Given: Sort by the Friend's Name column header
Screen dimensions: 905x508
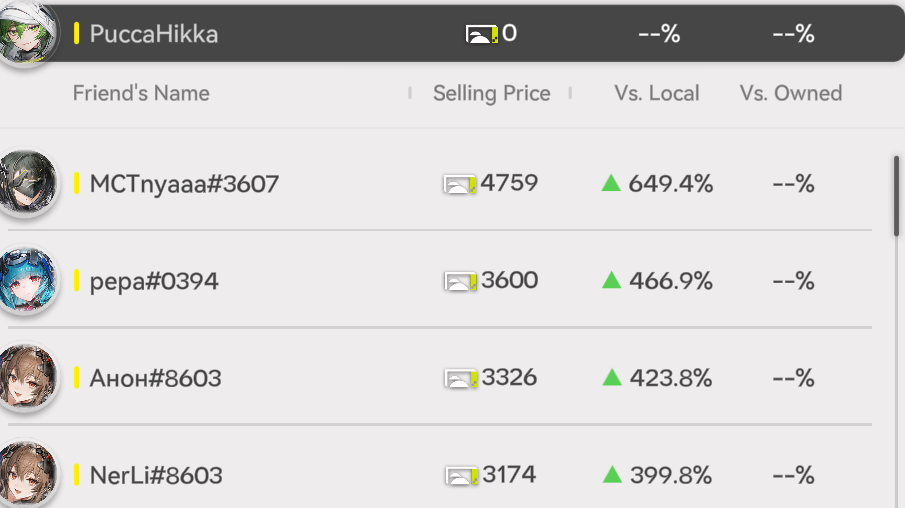Looking at the screenshot, I should click(x=141, y=94).
